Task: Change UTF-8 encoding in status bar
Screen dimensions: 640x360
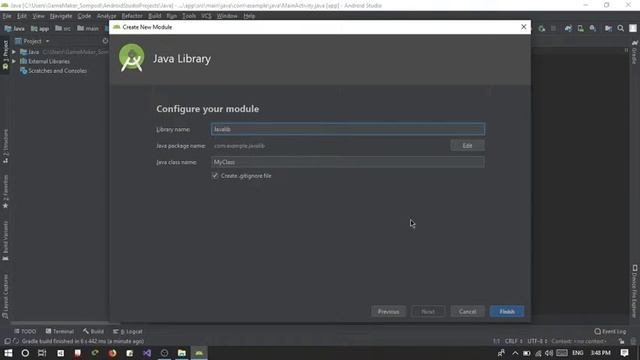Action: (x=537, y=341)
